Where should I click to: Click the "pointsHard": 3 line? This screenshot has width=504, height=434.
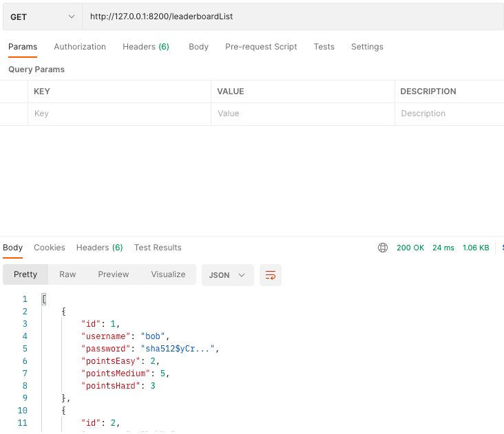(118, 386)
